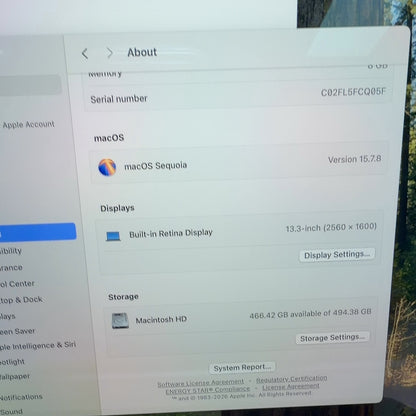Open Notifications in the sidebar

(21, 397)
